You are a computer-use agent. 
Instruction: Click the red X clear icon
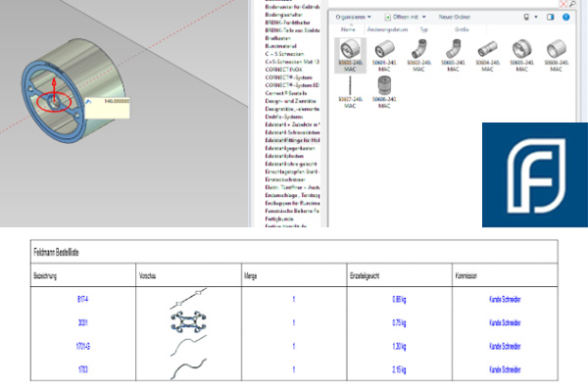pos(563,4)
